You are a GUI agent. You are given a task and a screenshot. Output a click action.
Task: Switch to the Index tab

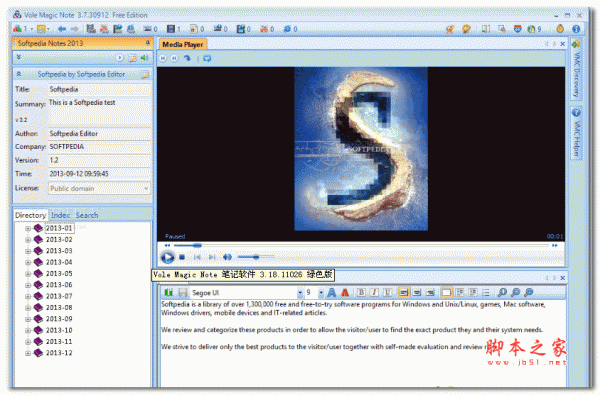point(60,215)
